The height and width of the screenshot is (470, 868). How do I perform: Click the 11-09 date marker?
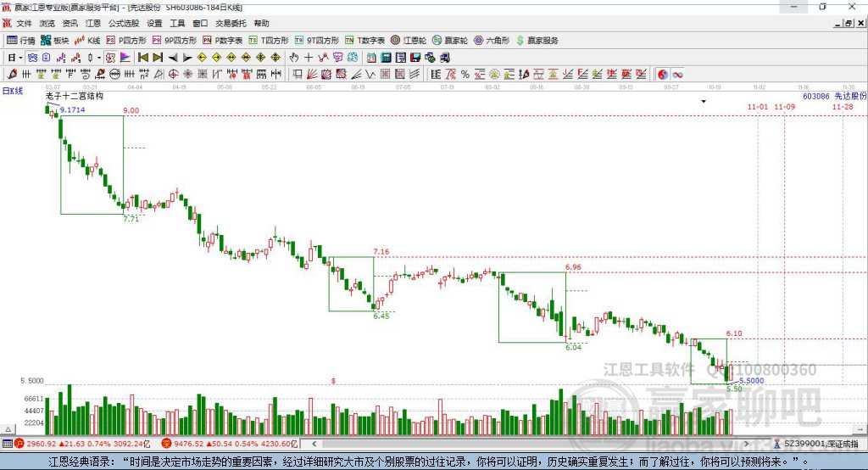[784, 106]
